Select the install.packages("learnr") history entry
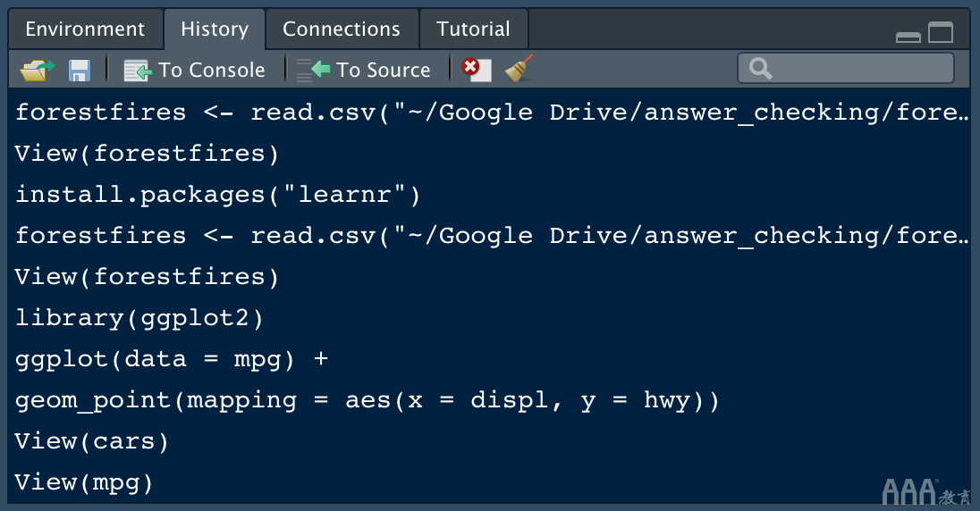The width and height of the screenshot is (980, 511). click(217, 195)
